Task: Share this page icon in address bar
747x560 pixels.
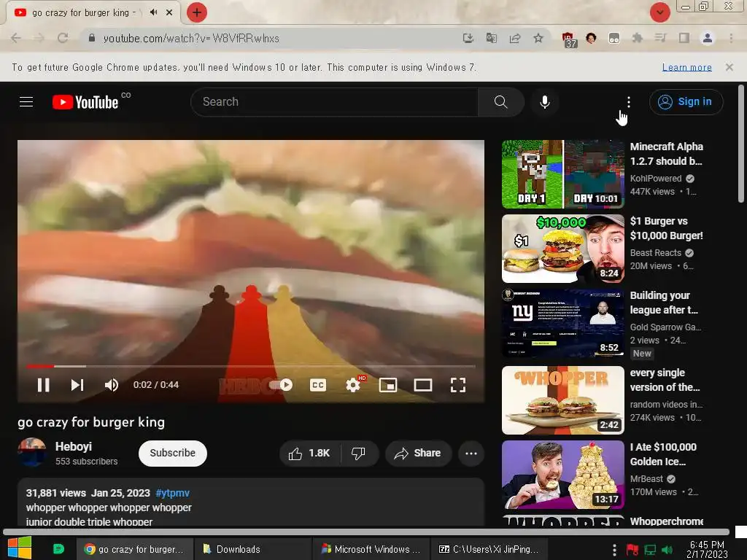Action: [515, 38]
